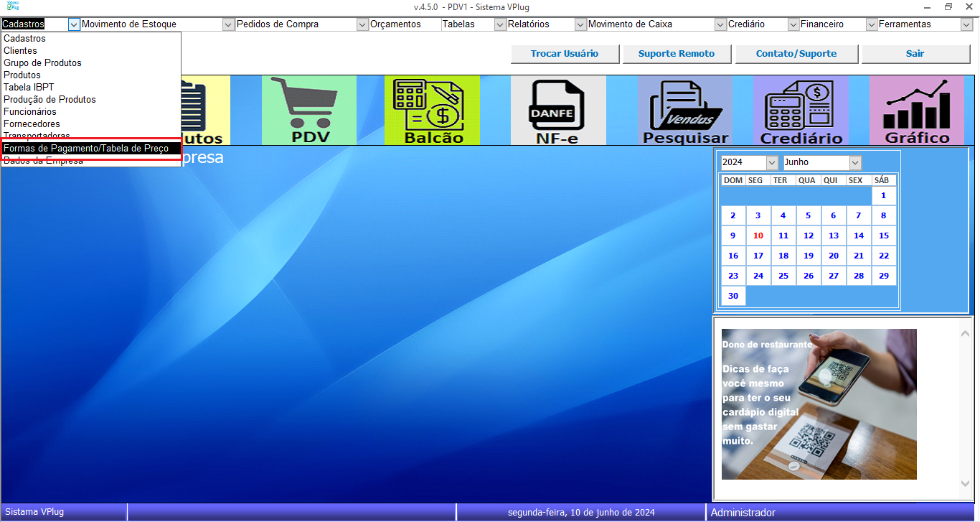Open the Crediário icon
Screen dimensions: 980x522
pos(801,110)
